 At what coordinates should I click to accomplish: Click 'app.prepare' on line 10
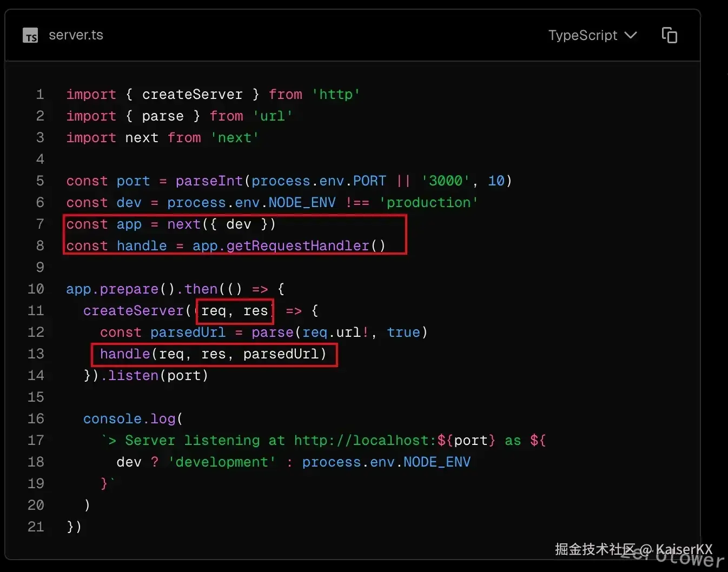pyautogui.click(x=112, y=289)
